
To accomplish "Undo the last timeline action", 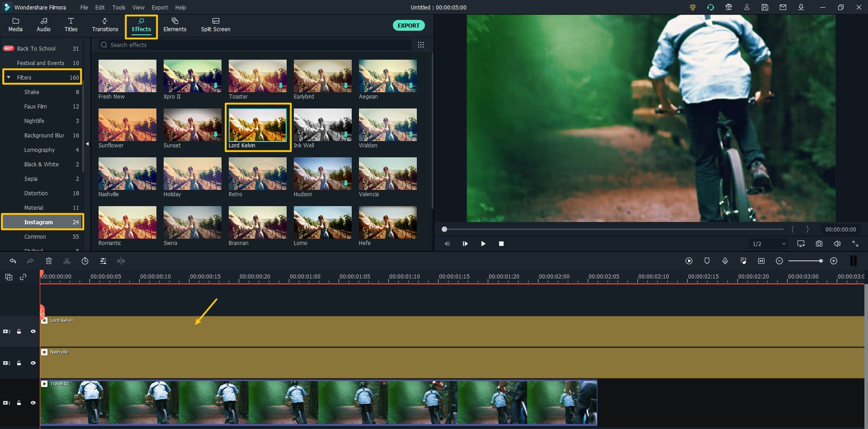I will 13,261.
